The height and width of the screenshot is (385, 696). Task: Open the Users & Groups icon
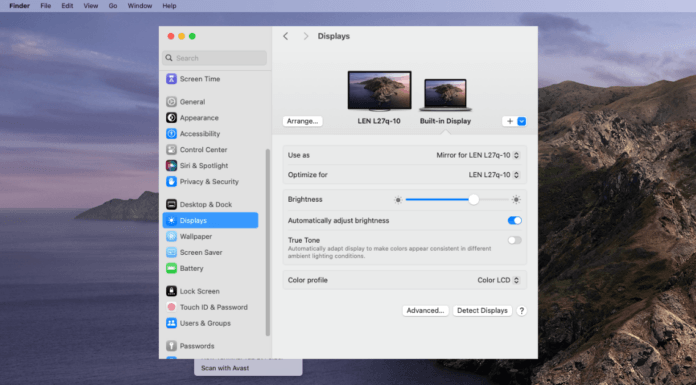coord(171,323)
